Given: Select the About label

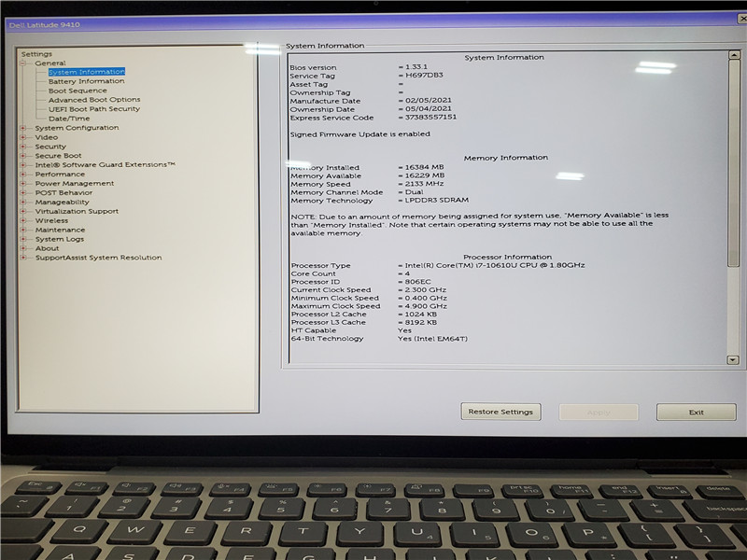Looking at the screenshot, I should click(48, 248).
